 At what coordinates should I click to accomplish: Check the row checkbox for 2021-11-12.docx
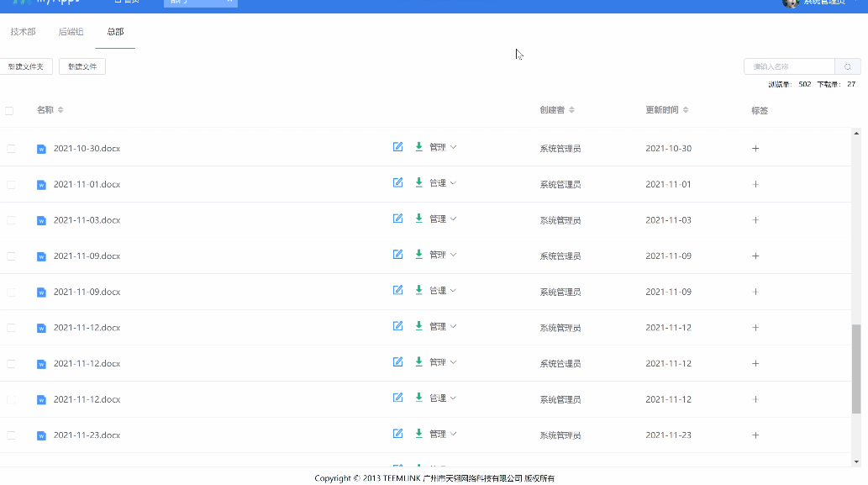point(11,328)
